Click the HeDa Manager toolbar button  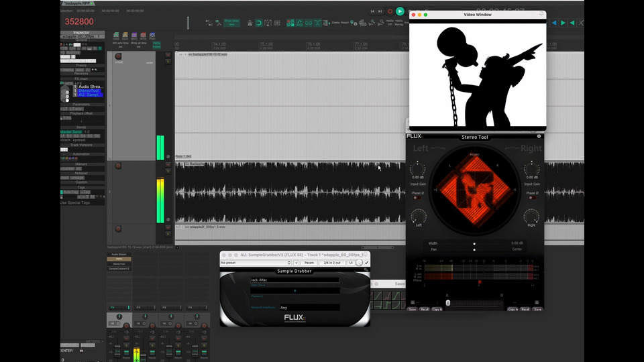coord(398,23)
